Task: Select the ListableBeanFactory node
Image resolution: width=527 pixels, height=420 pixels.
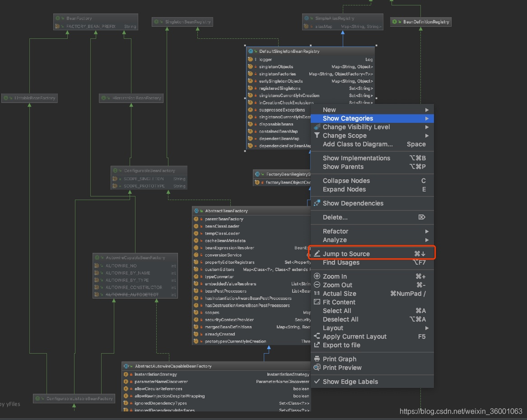Action: click(x=29, y=98)
